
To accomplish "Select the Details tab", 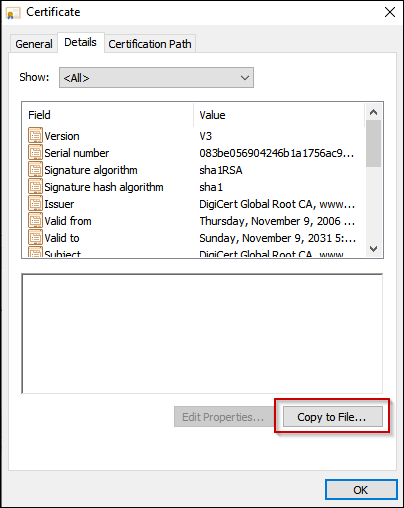I will (x=80, y=42).
